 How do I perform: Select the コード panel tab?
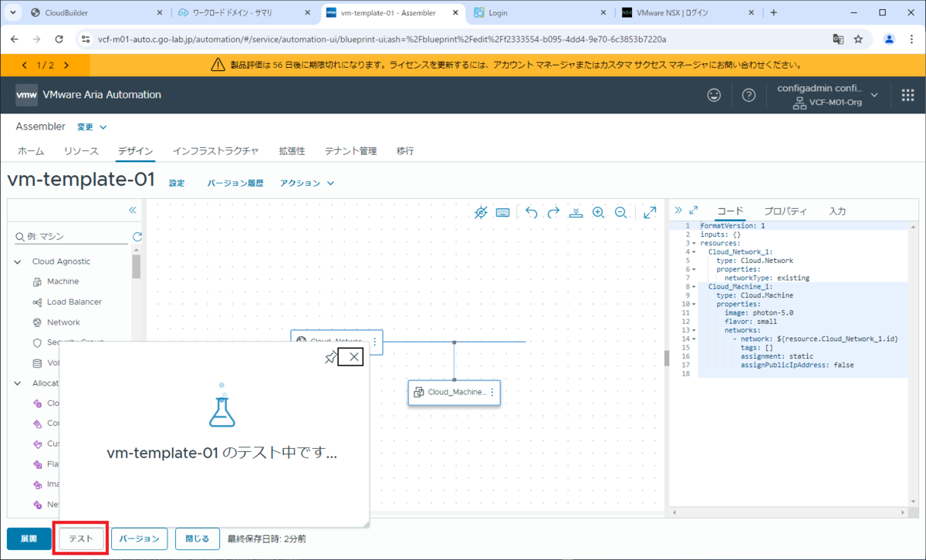tap(730, 211)
